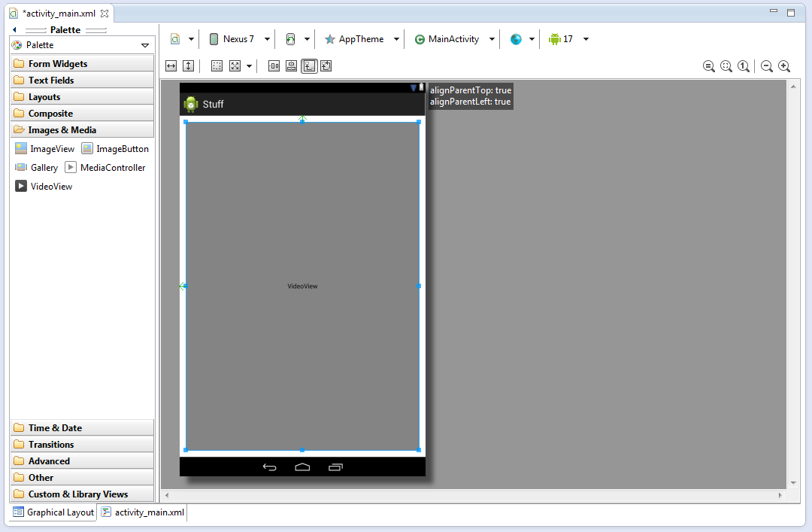Click the canvas vertical scrollbar down arrow
This screenshot has height=532, width=812.
pyautogui.click(x=792, y=482)
